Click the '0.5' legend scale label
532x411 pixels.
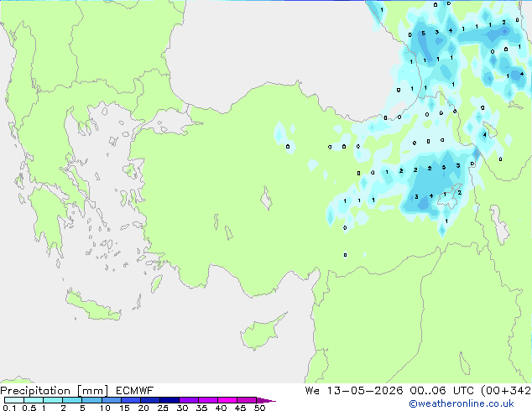click(x=29, y=408)
